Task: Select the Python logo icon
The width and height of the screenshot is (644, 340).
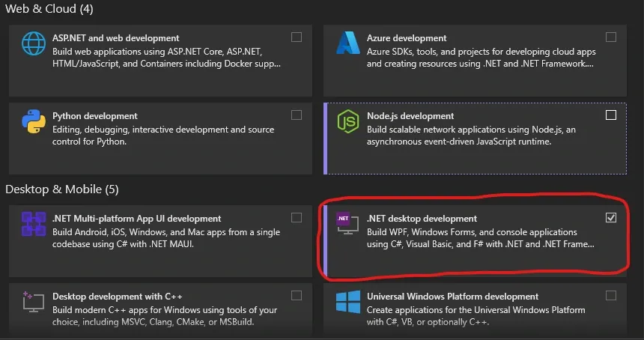Action: coord(34,122)
